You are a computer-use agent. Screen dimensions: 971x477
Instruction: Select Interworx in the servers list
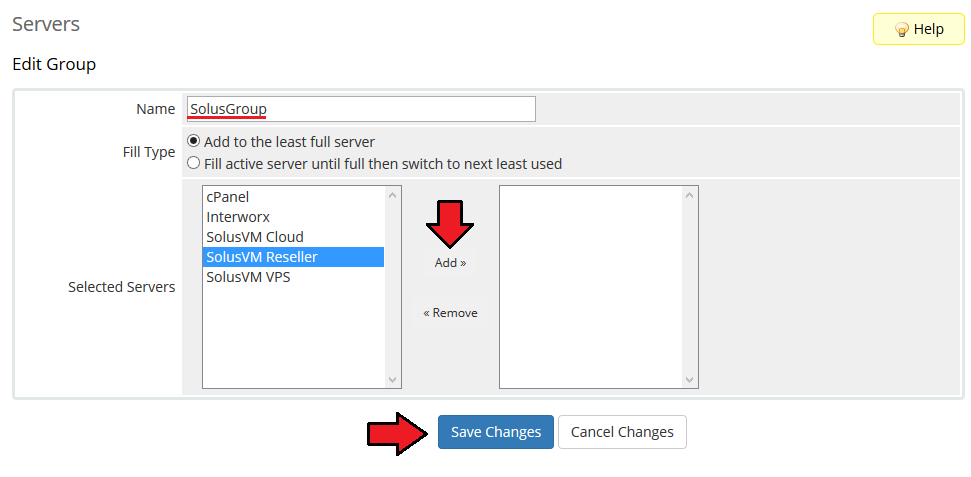293,217
